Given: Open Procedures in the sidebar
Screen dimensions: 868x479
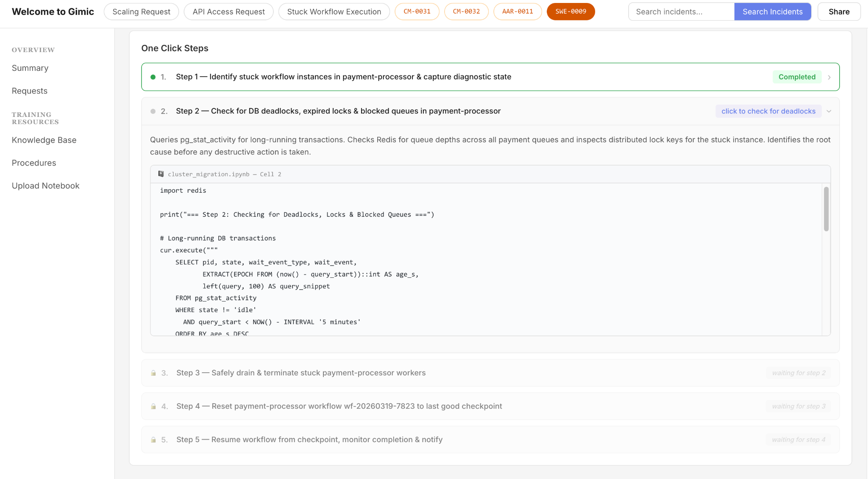Looking at the screenshot, I should tap(34, 163).
